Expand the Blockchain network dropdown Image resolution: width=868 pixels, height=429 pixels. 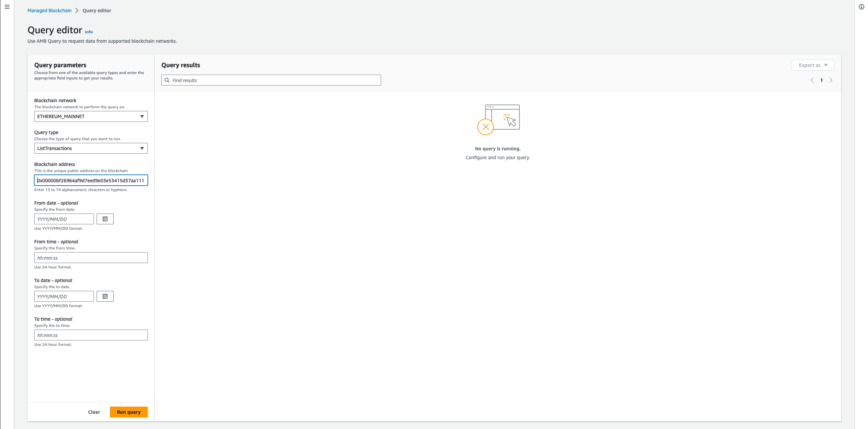point(91,116)
